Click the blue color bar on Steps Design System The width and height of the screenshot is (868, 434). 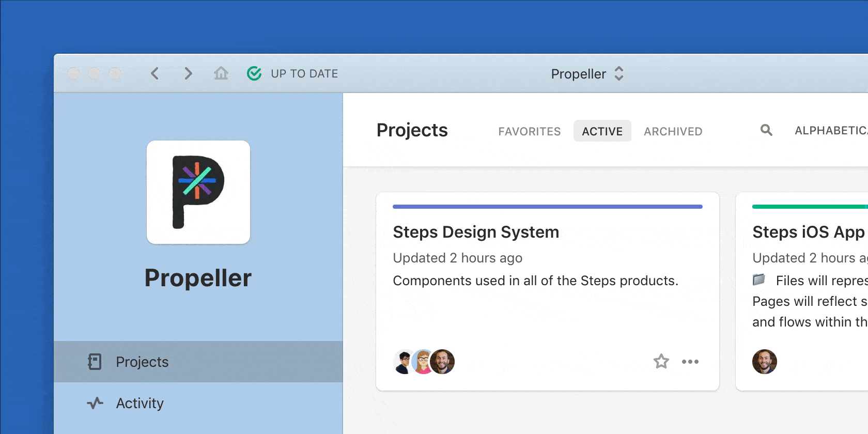[547, 207]
